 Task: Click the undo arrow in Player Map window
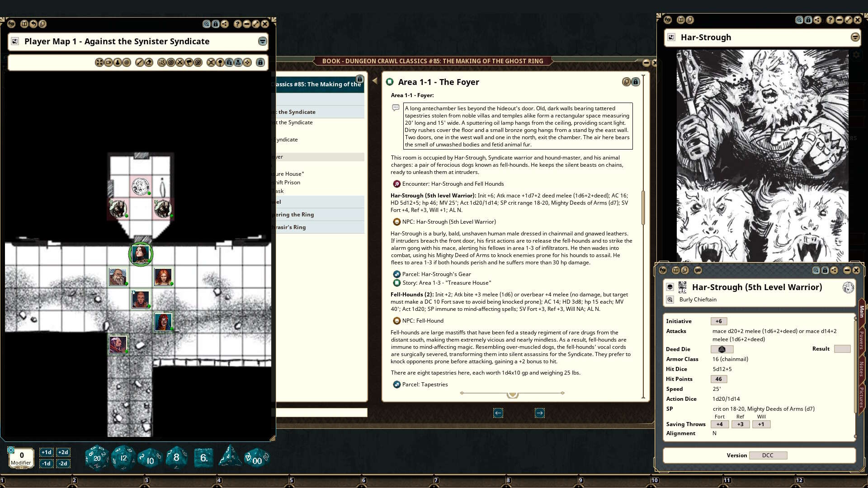(33, 24)
